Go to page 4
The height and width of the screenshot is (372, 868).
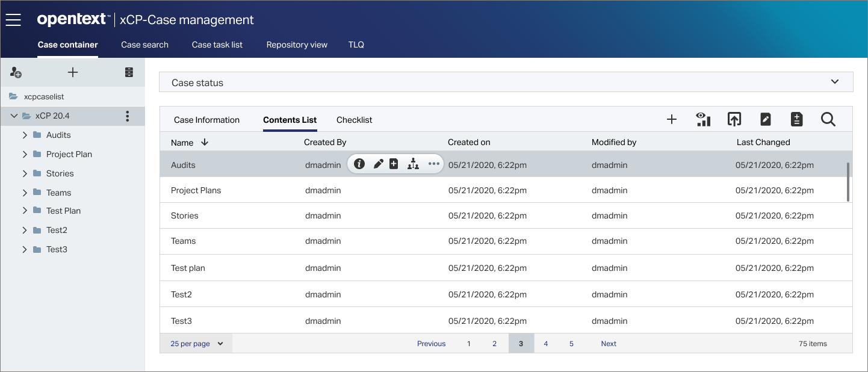pos(546,344)
